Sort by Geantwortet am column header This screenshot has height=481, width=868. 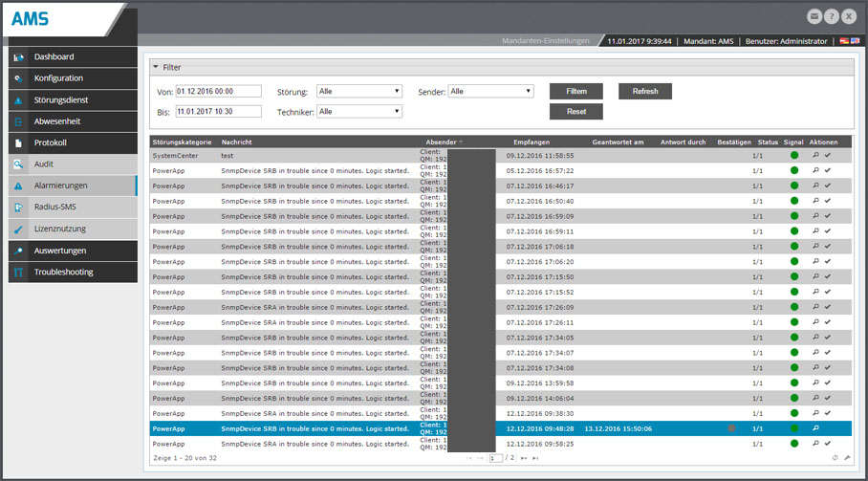point(618,142)
